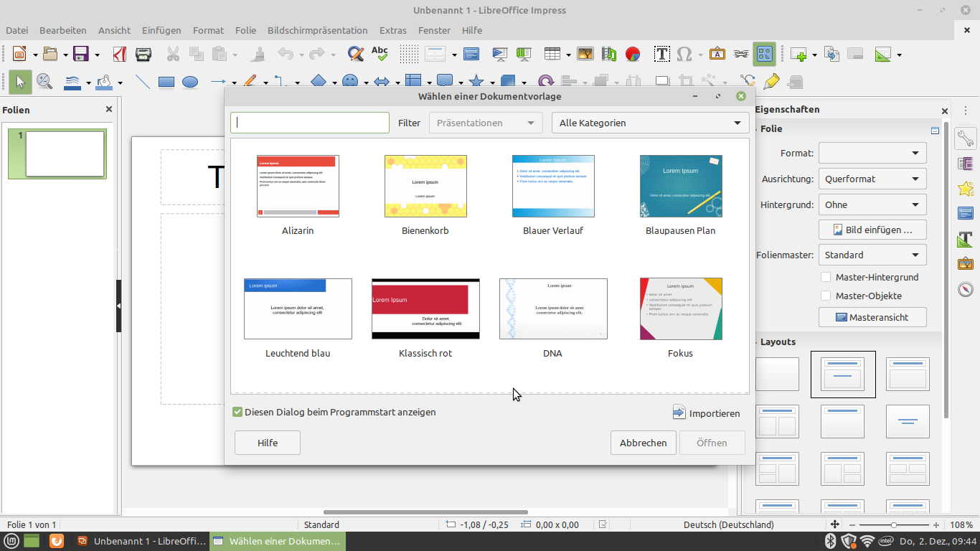The image size is (980, 551).
Task: Select the Rectangle drawing tool
Action: pos(166,82)
